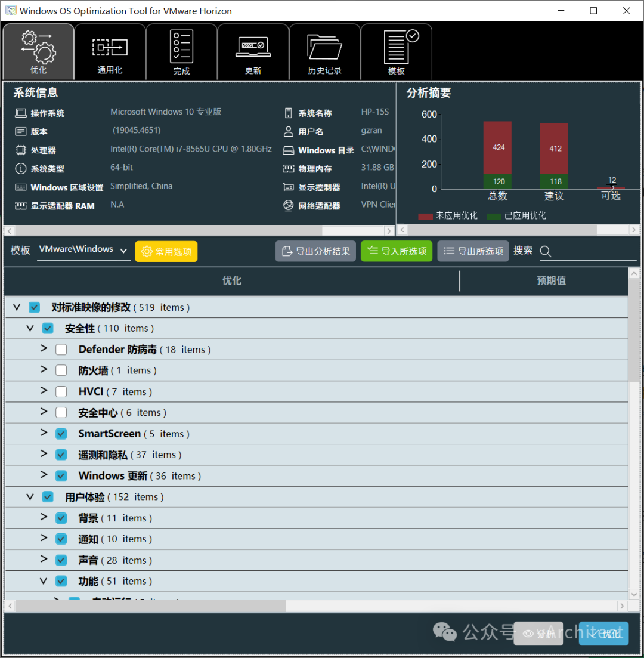Expand Defender 防病毒 group

coord(44,348)
